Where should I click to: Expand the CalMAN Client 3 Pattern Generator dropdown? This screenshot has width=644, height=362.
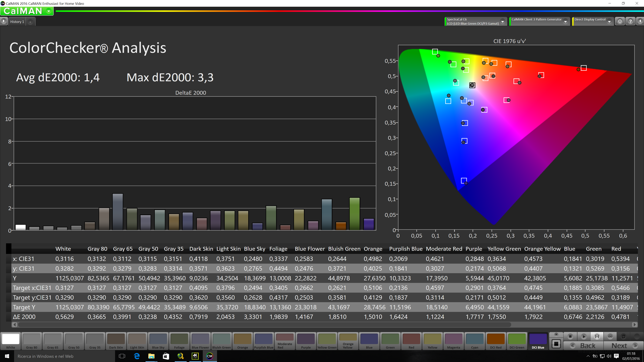point(565,21)
